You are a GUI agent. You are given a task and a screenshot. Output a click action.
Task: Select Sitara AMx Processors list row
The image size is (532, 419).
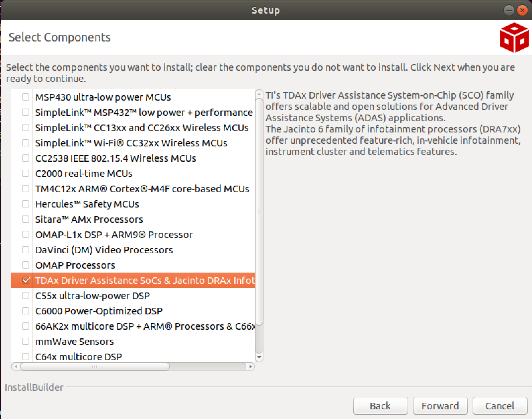[x=89, y=219]
